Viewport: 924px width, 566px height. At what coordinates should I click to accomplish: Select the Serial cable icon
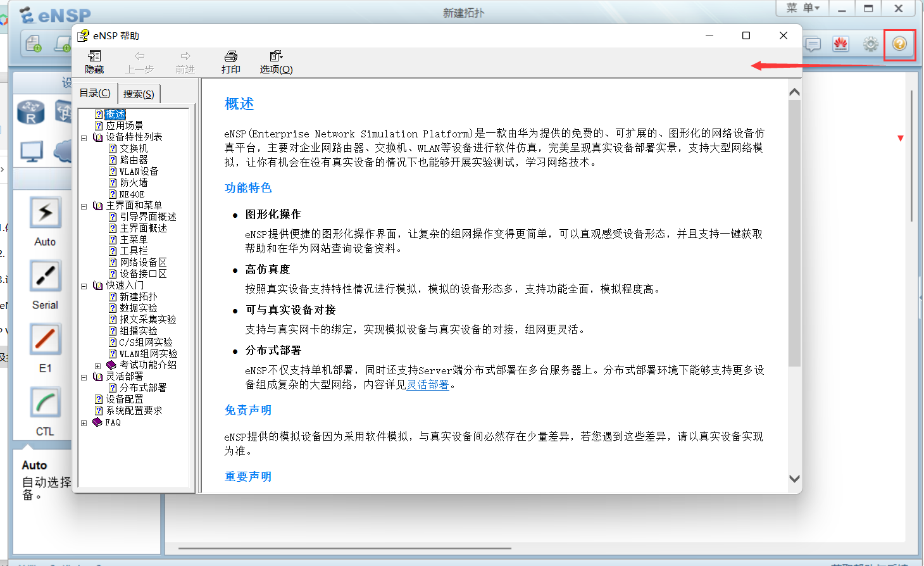45,276
